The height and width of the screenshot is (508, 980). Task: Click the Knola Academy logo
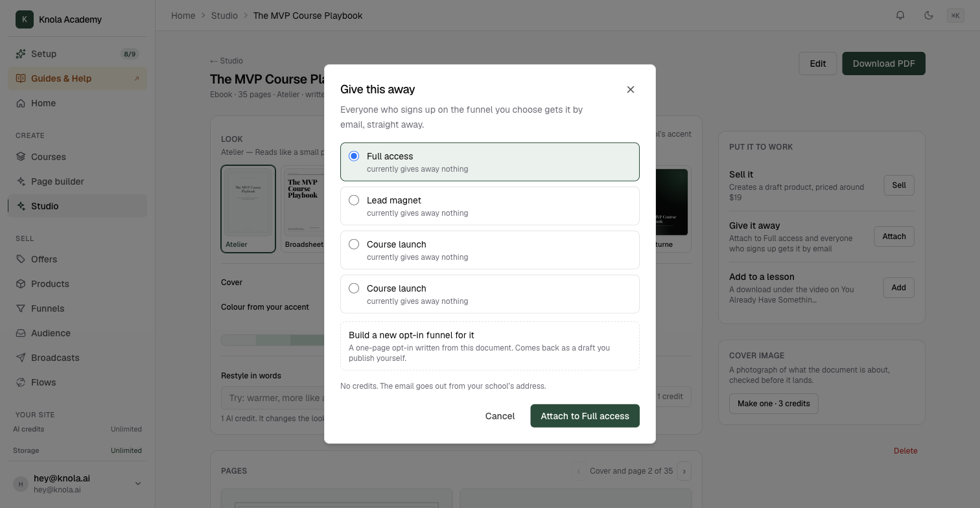[x=25, y=19]
